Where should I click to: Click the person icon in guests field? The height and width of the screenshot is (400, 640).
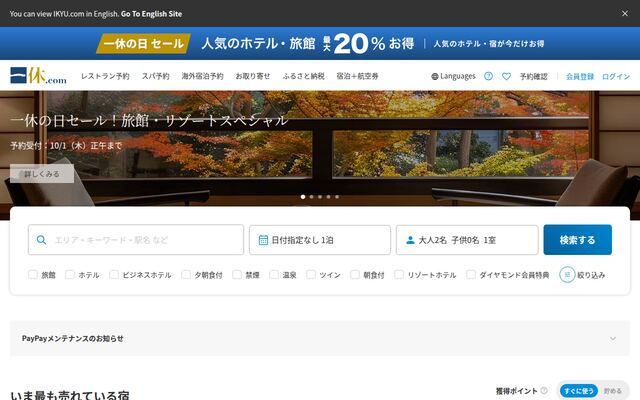(410, 240)
